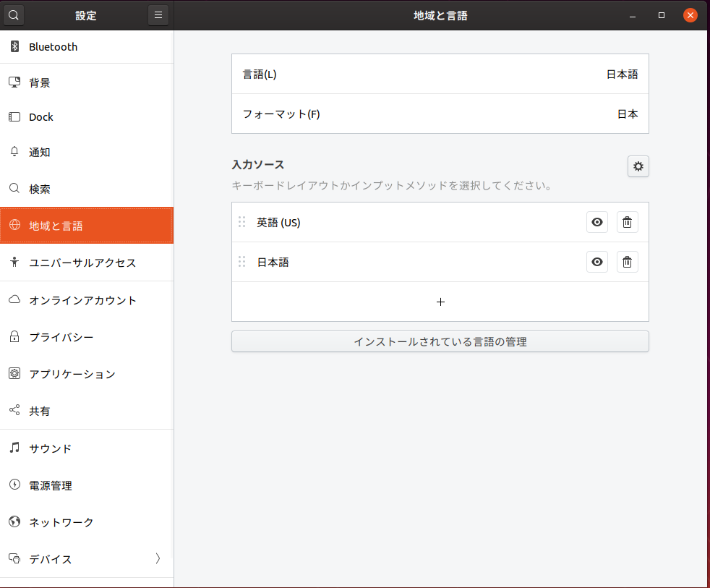Click the drag handle of 日本語 row
This screenshot has height=588, width=710.
241,262
